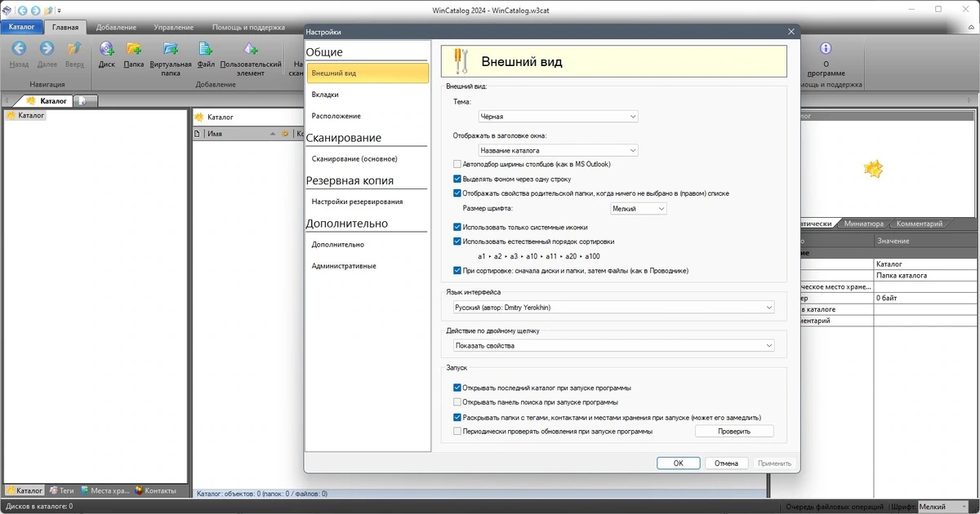Toggle Раскрывать папки с тегами checkbox
This screenshot has width=980, height=514.
tap(457, 417)
